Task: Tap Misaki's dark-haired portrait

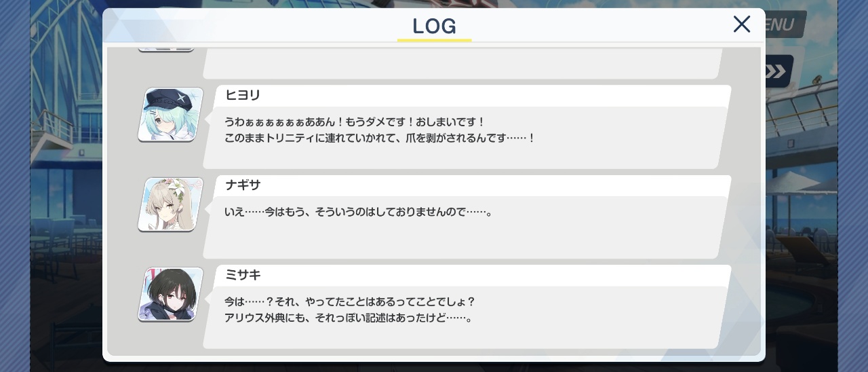Action: tap(171, 295)
